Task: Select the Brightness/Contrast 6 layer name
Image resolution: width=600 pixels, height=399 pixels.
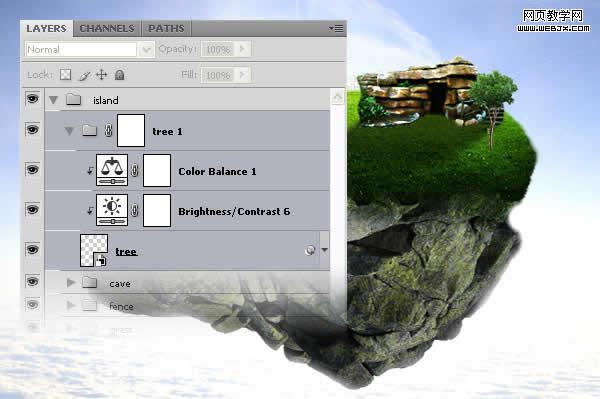Action: click(x=234, y=212)
